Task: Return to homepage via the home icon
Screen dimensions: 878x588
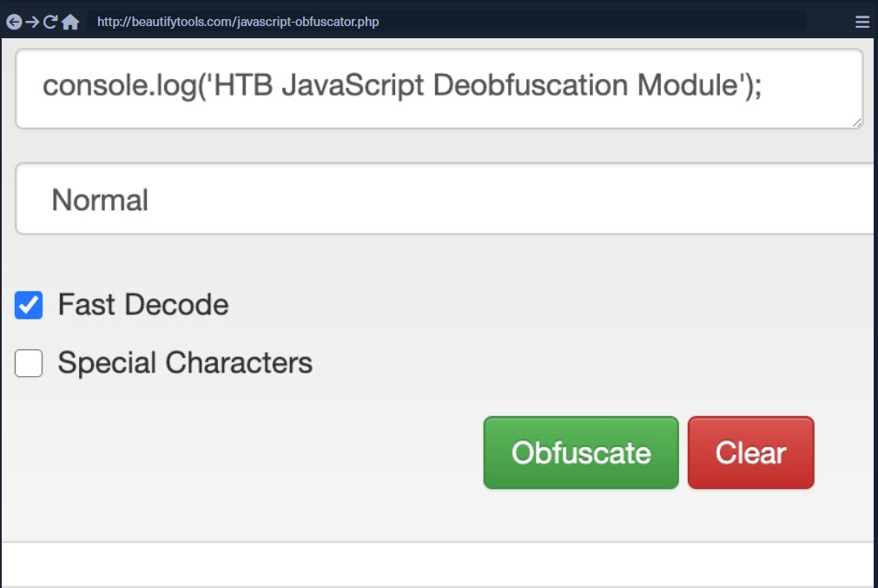Action: 71,21
